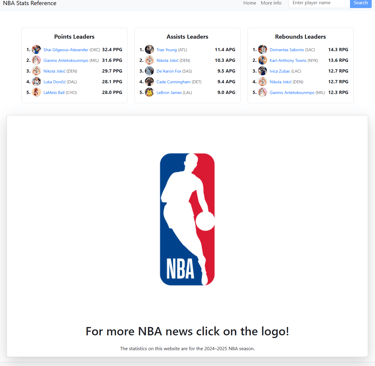Click the NBA Stats Reference site title
Screen dimensions: 375x366
[x=30, y=3]
